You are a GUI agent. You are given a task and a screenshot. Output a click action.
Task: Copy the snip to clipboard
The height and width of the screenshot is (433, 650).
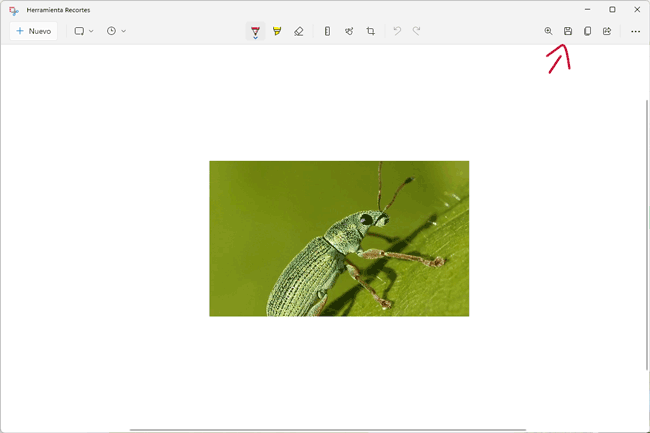click(x=587, y=31)
